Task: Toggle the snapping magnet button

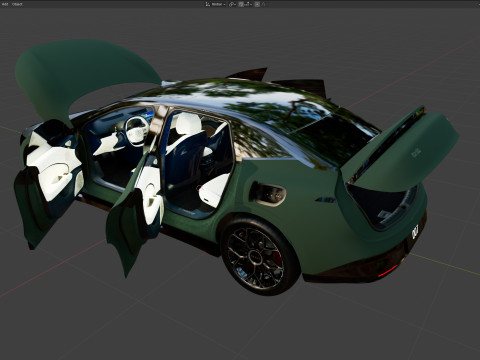Action: pos(241,4)
